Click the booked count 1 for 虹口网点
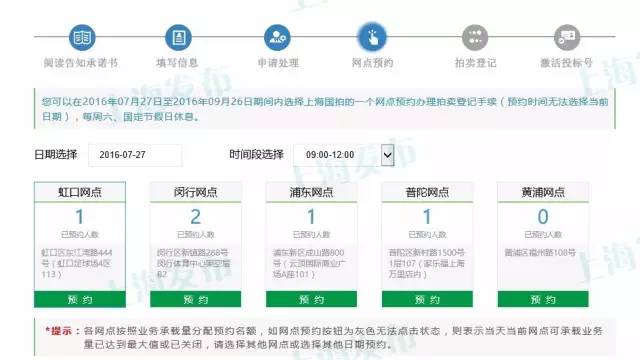Viewport: 640px width, 360px height. pos(80,217)
